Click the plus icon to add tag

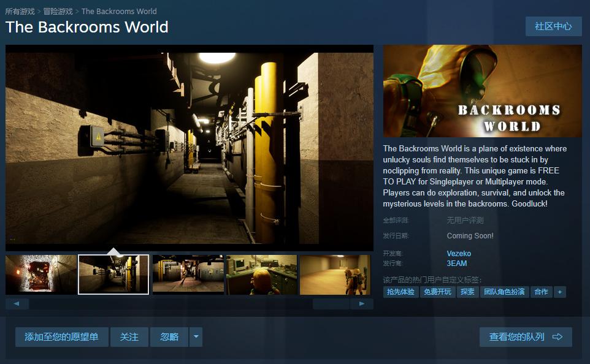click(560, 292)
